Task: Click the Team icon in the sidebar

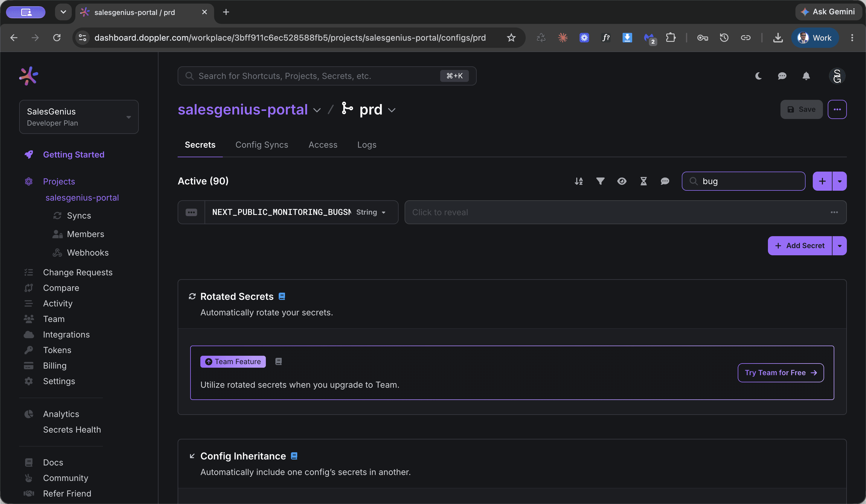Action: 28,319
